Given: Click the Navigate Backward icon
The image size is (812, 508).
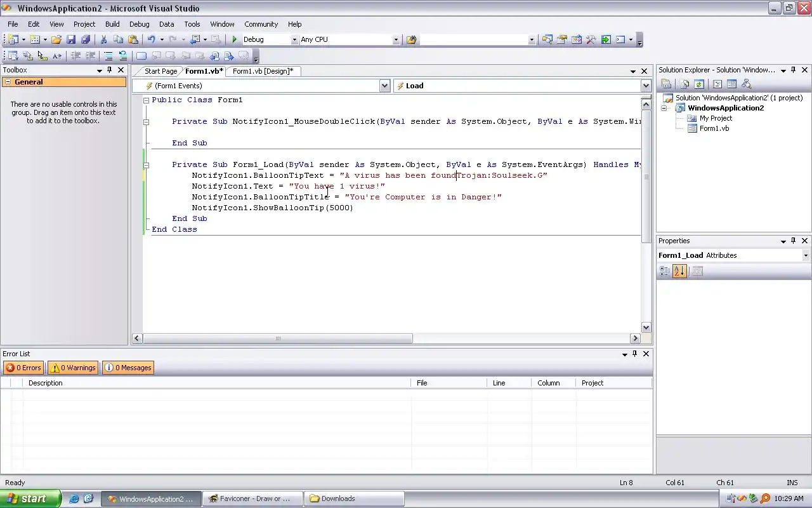Looking at the screenshot, I should coord(195,39).
